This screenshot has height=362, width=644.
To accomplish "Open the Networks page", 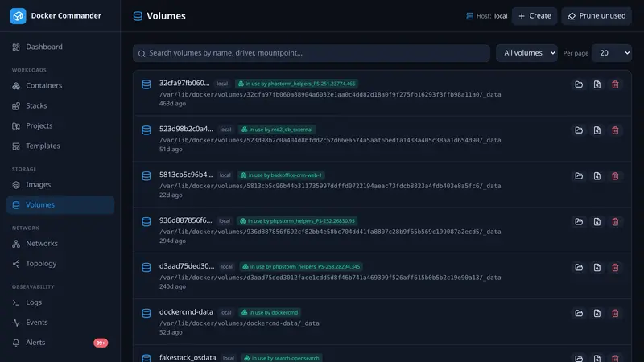I will pos(60,244).
